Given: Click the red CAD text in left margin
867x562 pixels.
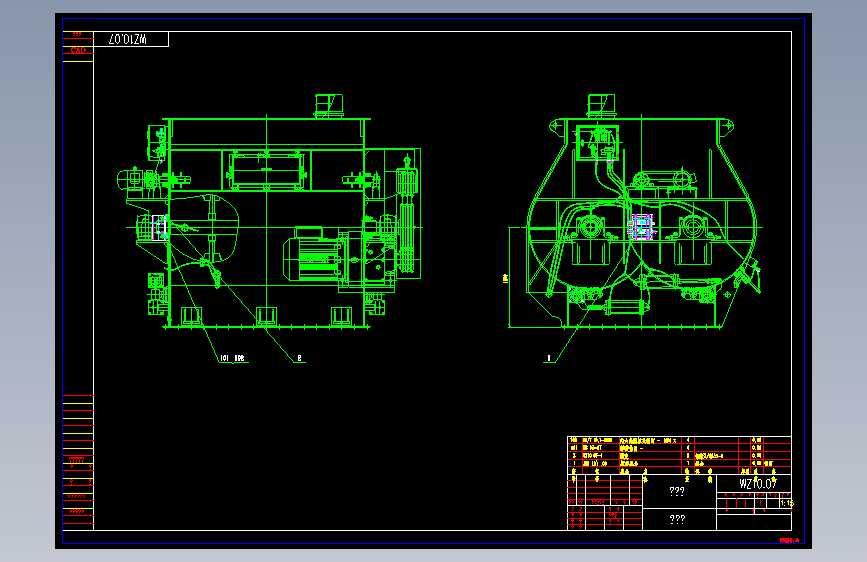Looking at the screenshot, I should coord(79,50).
